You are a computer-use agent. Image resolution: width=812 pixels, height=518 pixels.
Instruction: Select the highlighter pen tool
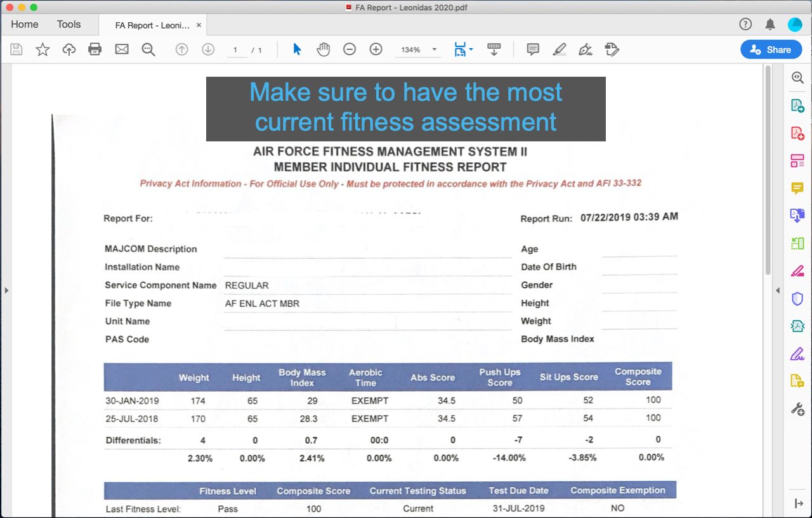(559, 49)
